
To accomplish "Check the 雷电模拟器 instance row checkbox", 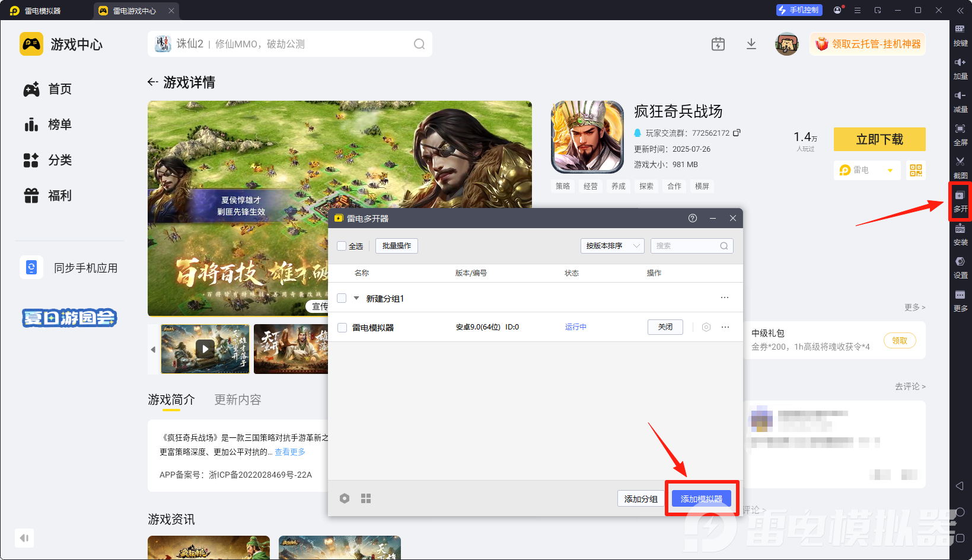I will point(342,327).
